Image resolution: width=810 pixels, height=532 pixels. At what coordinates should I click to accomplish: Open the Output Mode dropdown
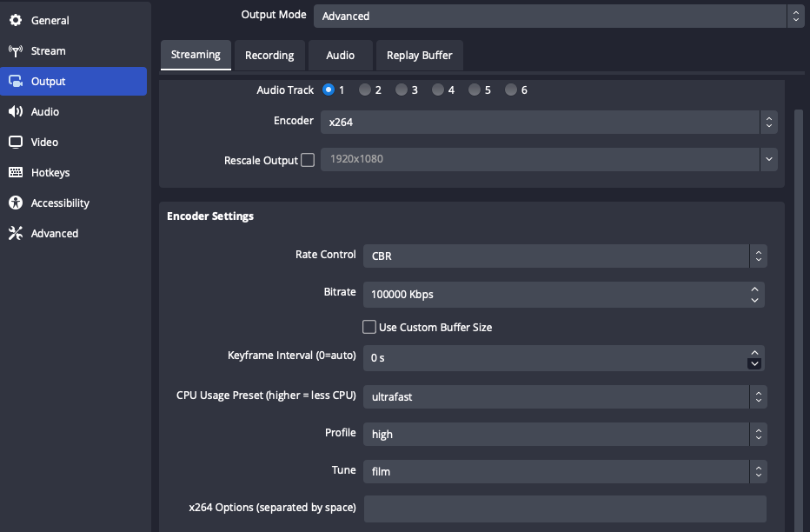tap(558, 16)
